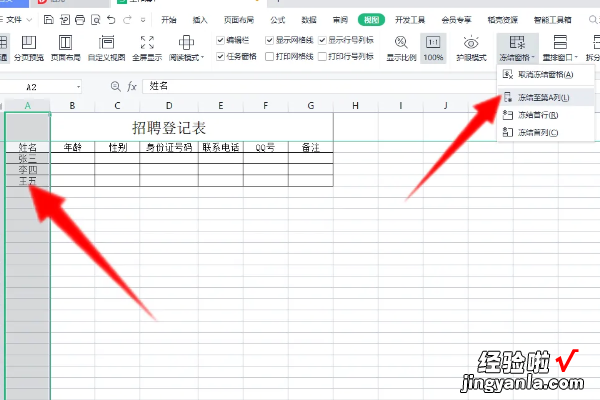The width and height of the screenshot is (600, 400).
Task: Open 分页预览 page break preview
Action: tap(29, 48)
